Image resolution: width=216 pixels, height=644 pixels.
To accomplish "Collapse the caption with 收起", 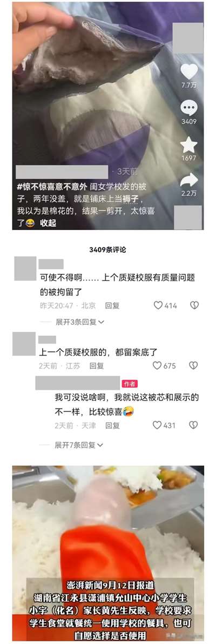I will (48, 223).
